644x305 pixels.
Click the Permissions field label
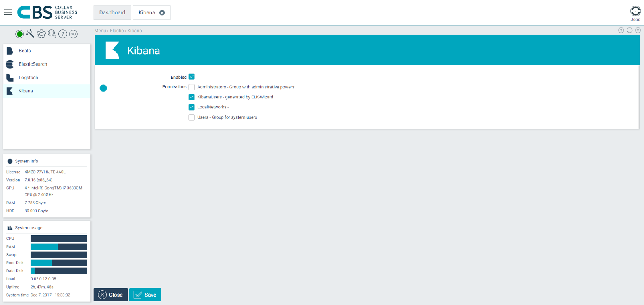pyautogui.click(x=174, y=87)
